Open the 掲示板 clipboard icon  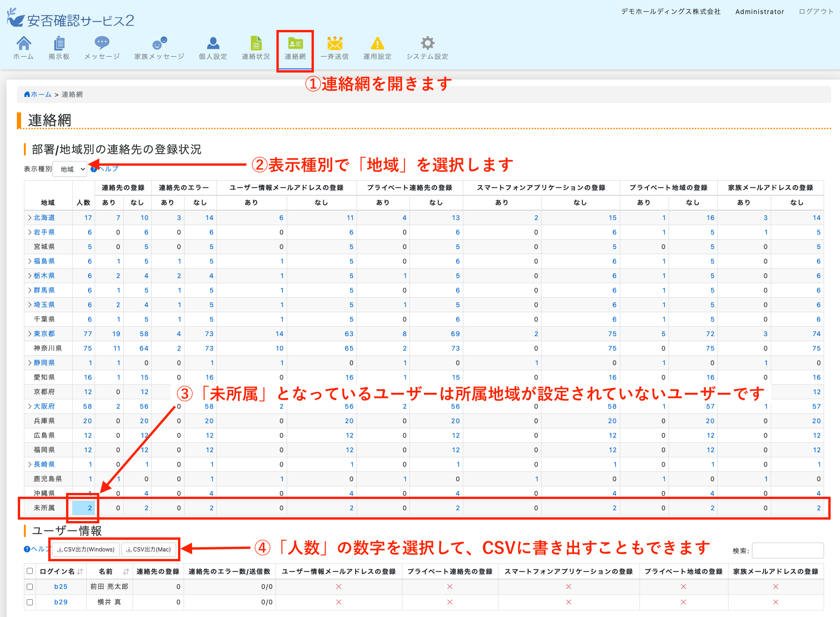coord(59,44)
